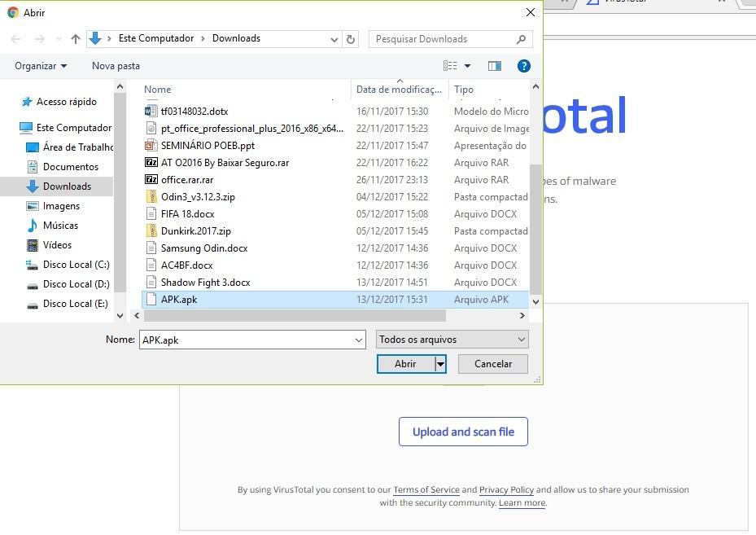Sort by Data de modificaç... column

[x=400, y=90]
